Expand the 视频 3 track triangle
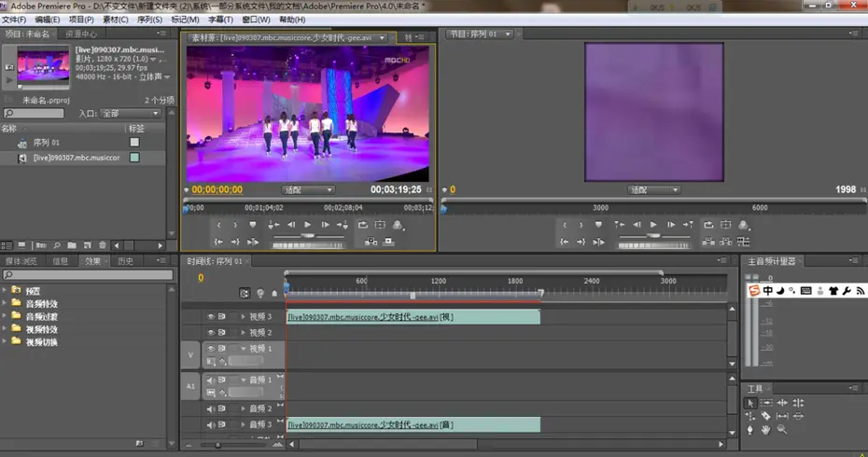Screen dimensions: 868x457 coord(243,317)
